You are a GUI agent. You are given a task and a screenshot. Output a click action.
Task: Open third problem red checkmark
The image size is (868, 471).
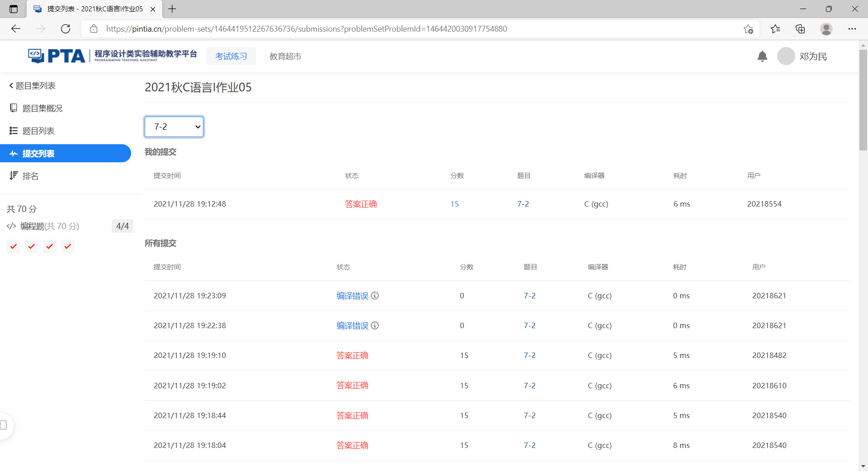(50, 246)
